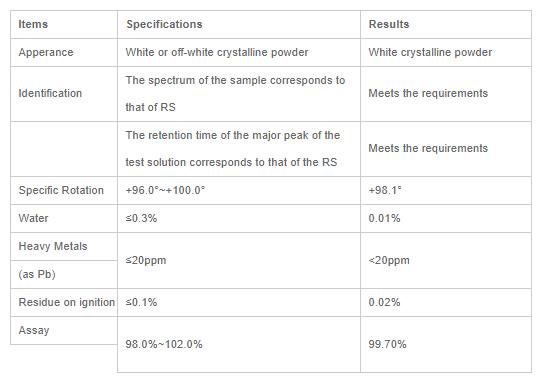This screenshot has width=537, height=383.
Task: Click the spectrum of the sample specification
Action: [235, 94]
